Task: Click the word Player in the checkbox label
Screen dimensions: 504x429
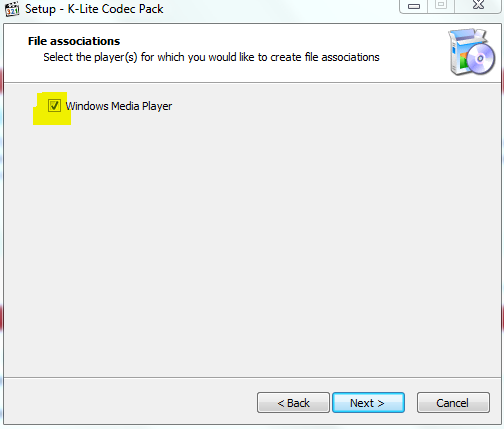Action: [x=157, y=106]
